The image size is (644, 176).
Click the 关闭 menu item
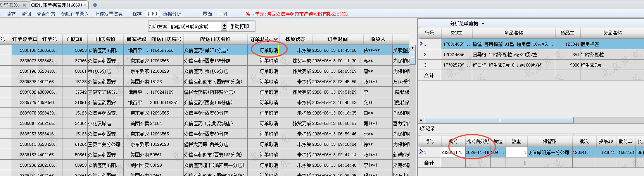(222, 14)
